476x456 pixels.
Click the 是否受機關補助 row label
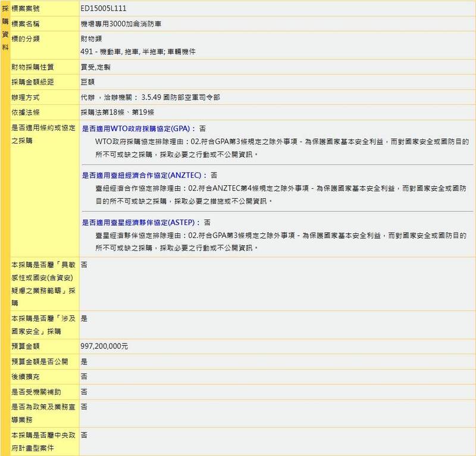click(x=36, y=392)
